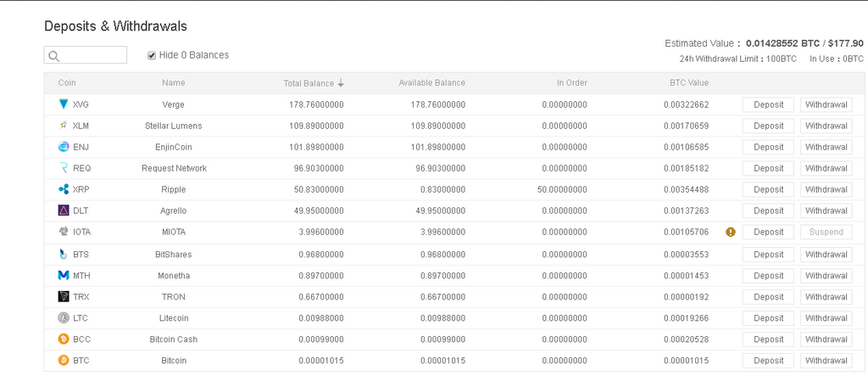
Task: Click the Litecoin LTC coin icon
Action: [64, 317]
